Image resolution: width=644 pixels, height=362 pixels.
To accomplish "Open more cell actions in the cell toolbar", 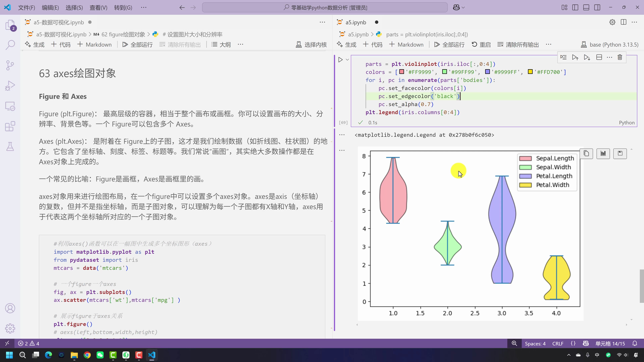I will pyautogui.click(x=609, y=57).
